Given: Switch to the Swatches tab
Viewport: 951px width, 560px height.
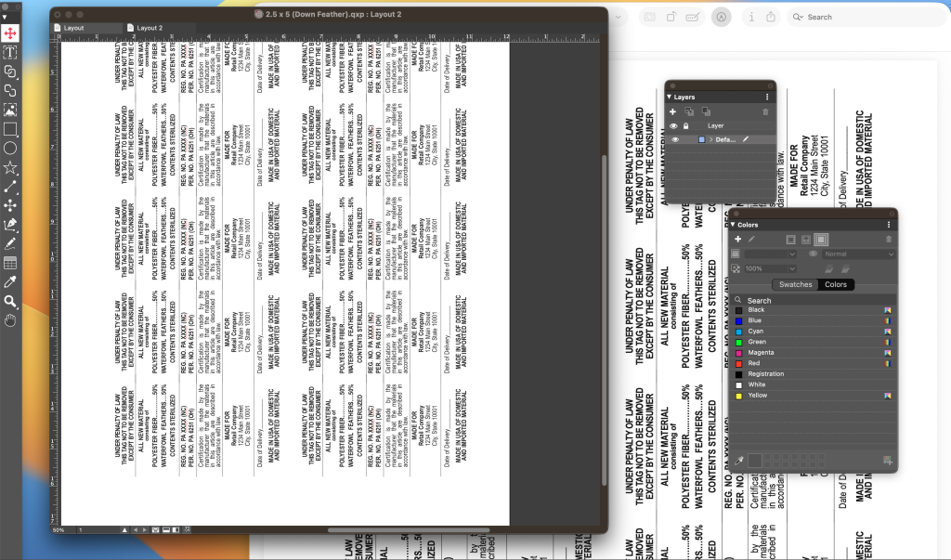Looking at the screenshot, I should tap(795, 284).
